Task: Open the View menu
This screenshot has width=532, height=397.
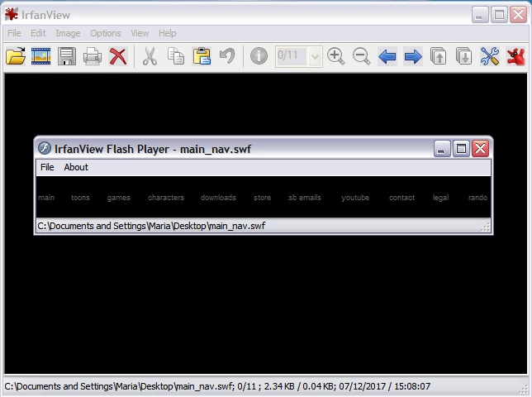Action: (x=140, y=33)
